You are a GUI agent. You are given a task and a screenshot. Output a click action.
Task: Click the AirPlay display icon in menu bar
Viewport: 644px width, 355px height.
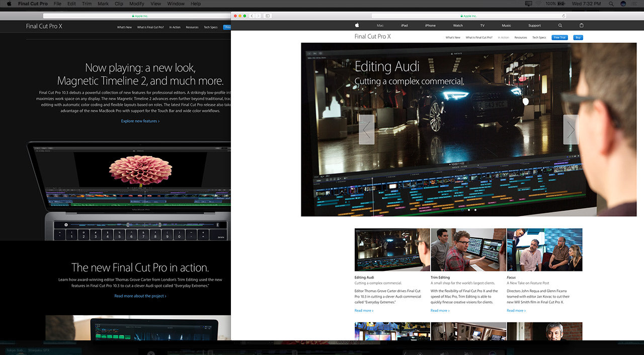pos(528,4)
